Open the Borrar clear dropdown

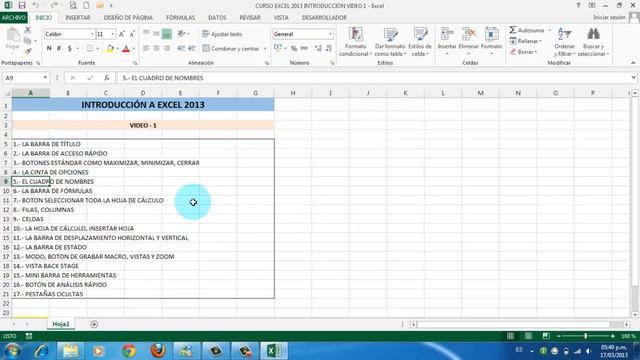[524, 52]
